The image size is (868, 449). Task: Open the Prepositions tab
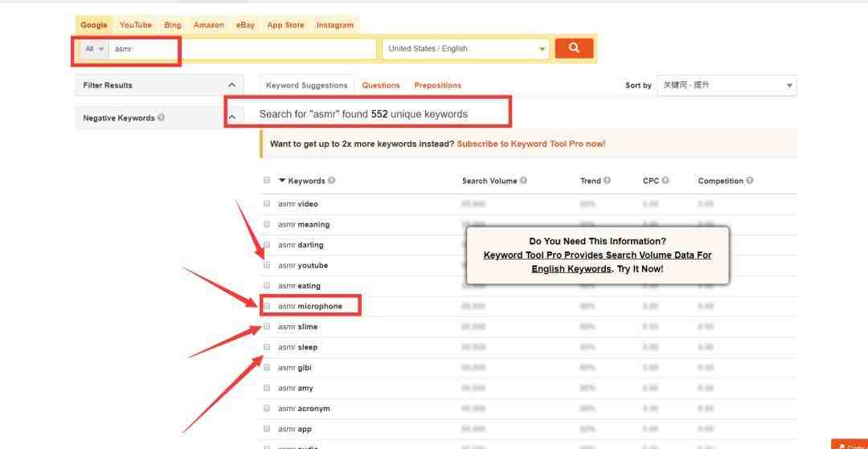[x=437, y=85]
